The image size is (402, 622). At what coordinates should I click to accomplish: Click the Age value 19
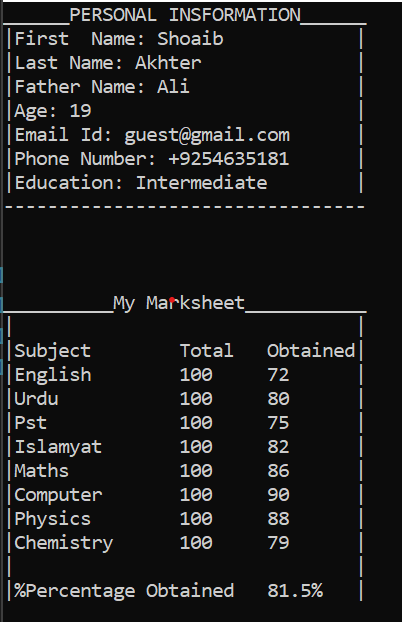pyautogui.click(x=81, y=111)
